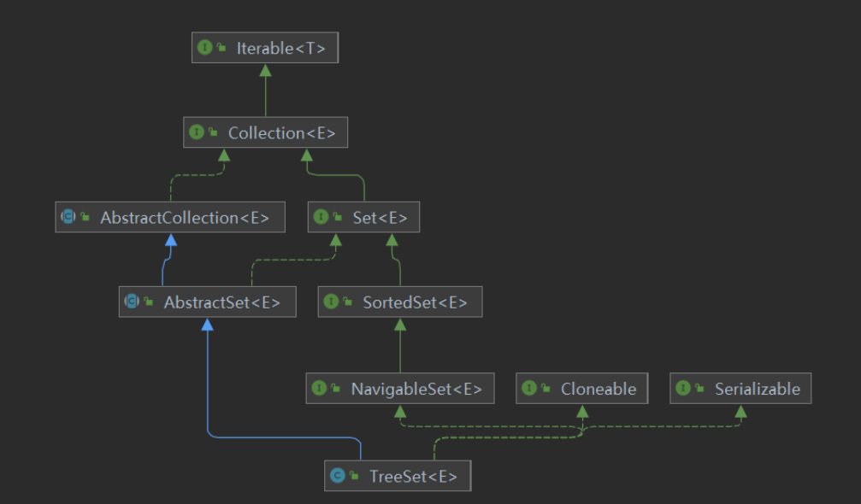
Task: Select the TreeSet<E> class node label
Action: point(413,476)
